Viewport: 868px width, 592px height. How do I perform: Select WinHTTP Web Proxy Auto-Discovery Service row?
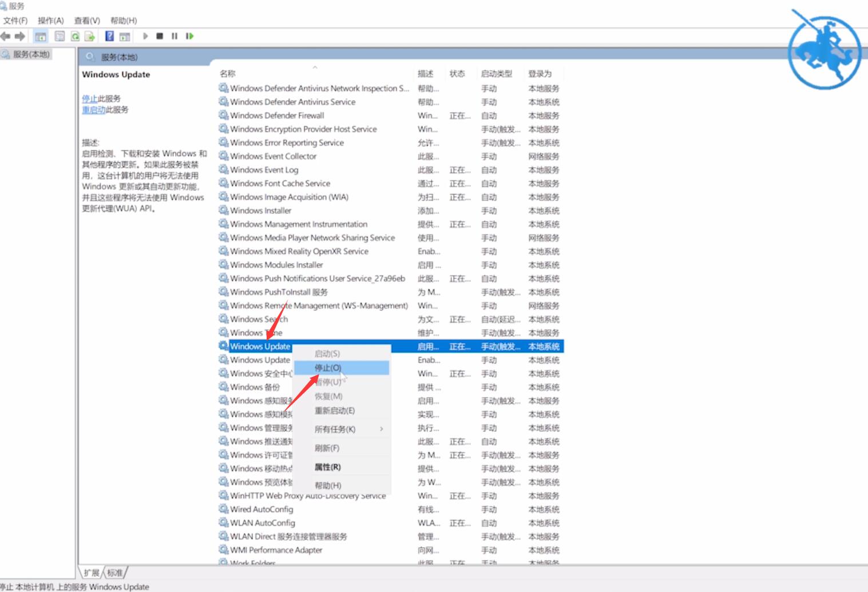(x=391, y=495)
